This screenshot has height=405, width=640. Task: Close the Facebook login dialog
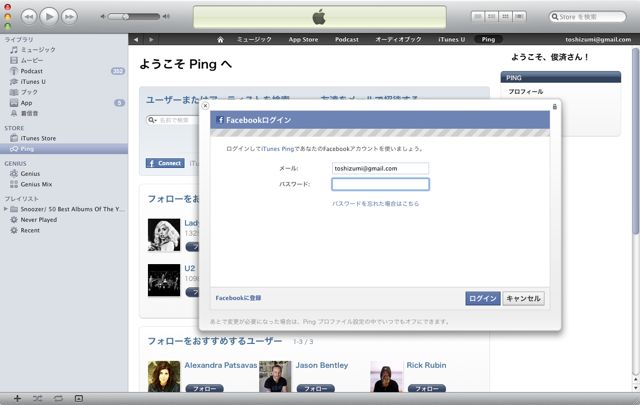(205, 106)
